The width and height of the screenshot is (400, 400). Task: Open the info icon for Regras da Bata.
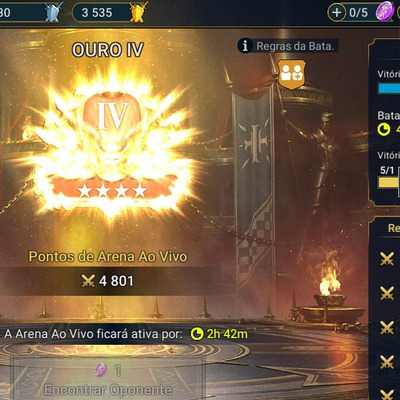[245, 46]
